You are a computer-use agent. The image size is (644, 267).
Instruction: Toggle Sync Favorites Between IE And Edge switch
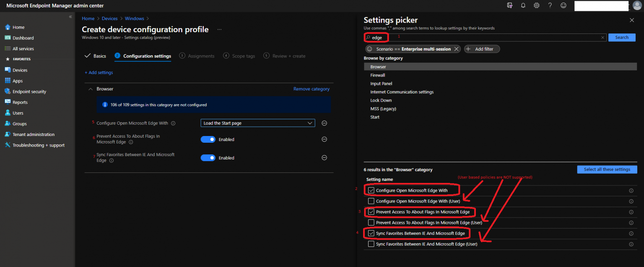(208, 158)
